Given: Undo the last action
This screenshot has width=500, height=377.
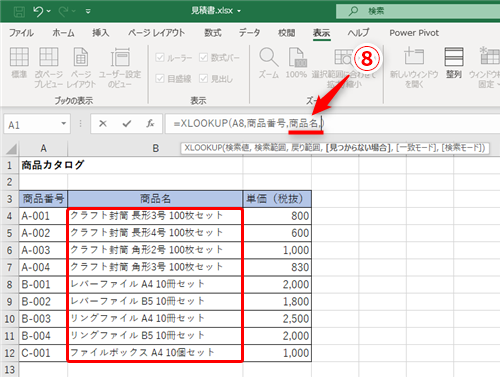Looking at the screenshot, I should [x=38, y=11].
